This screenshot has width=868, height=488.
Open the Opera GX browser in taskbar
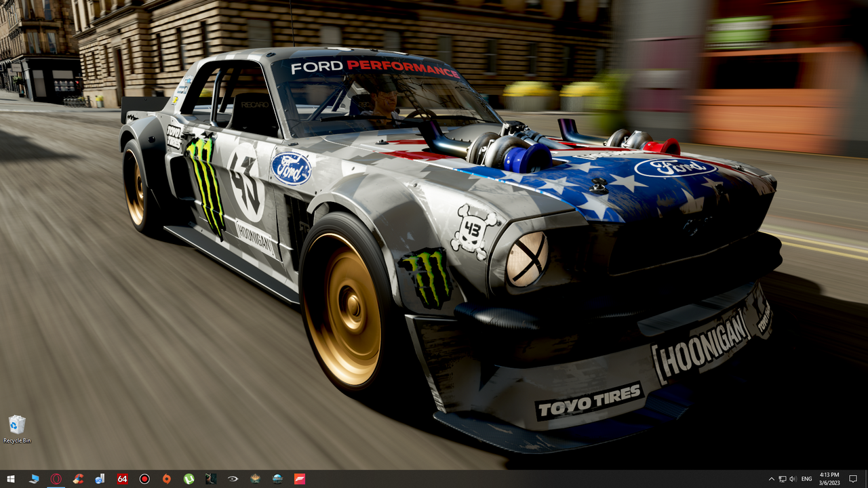(x=56, y=479)
